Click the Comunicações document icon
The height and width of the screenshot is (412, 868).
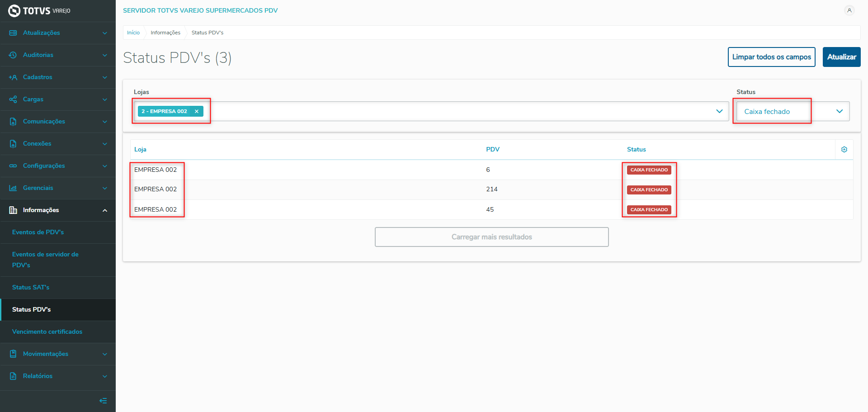tap(13, 122)
